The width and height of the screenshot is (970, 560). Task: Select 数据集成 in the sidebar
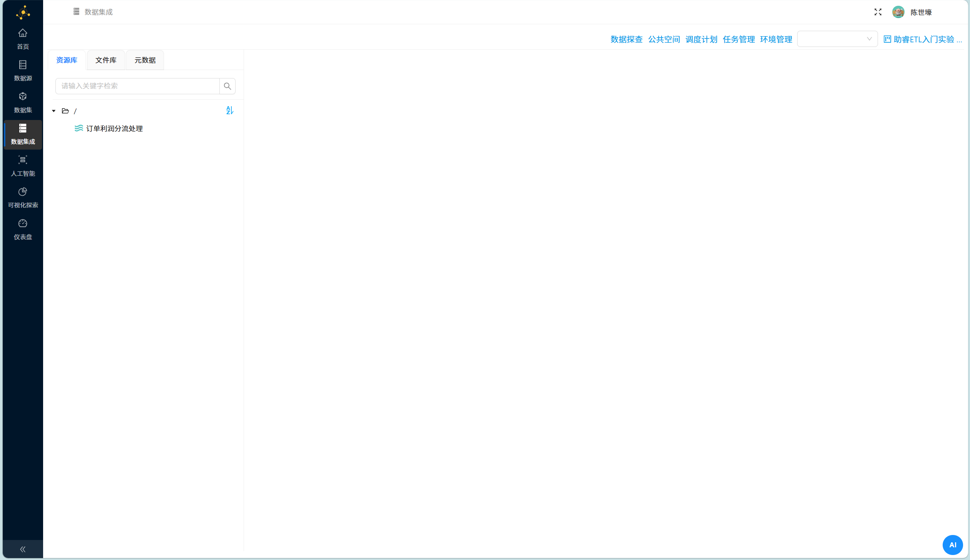coord(23,135)
